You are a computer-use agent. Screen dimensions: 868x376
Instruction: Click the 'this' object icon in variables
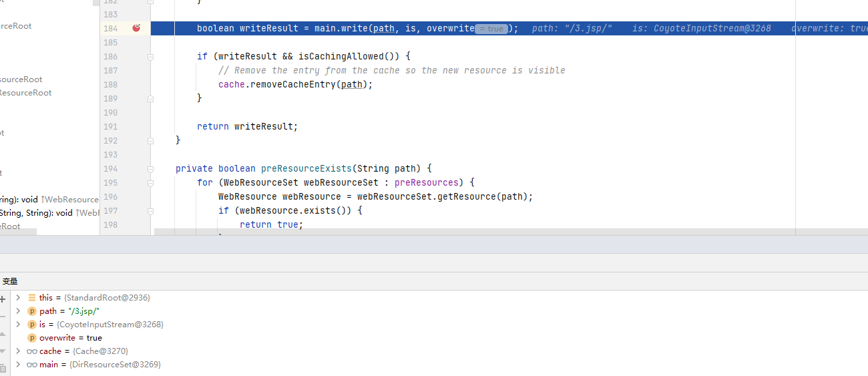(32, 298)
